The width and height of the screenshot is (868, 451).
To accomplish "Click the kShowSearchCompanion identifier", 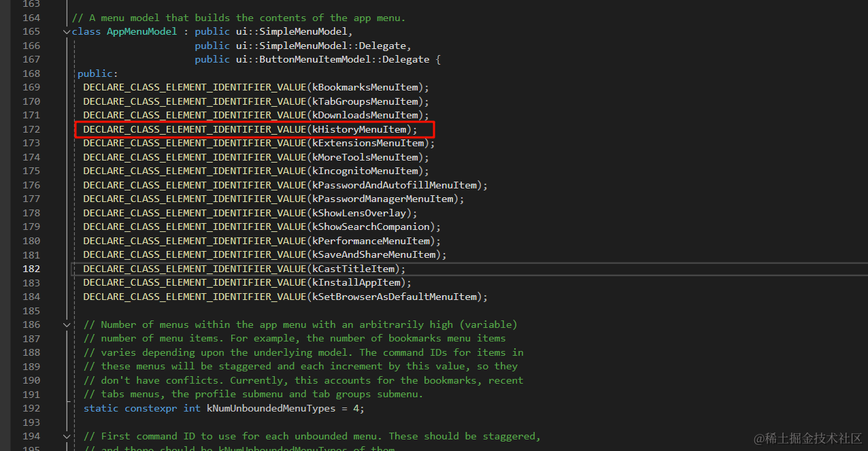I will pos(371,227).
